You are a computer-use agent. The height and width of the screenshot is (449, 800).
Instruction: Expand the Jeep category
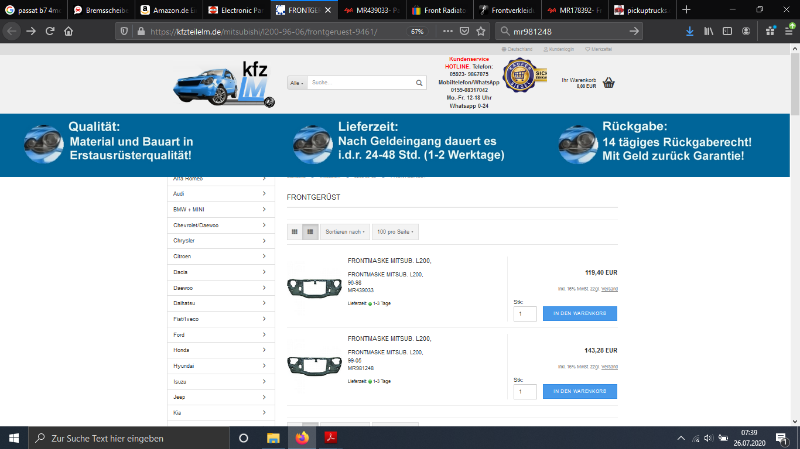pyautogui.click(x=221, y=397)
